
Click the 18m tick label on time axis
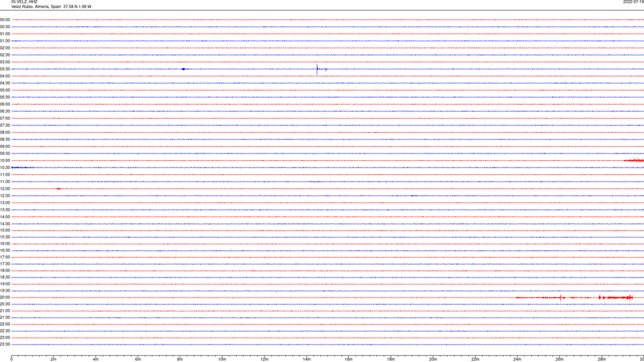(x=390, y=359)
